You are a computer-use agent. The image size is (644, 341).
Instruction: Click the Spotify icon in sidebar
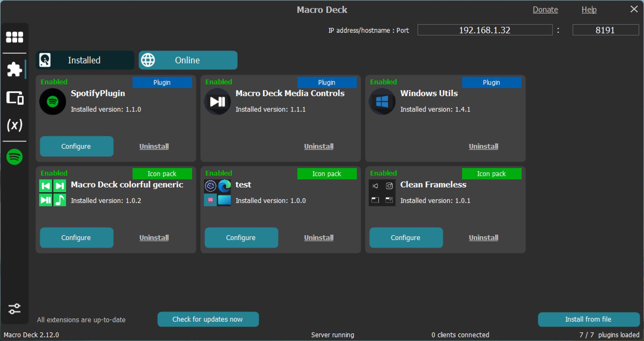coord(14,157)
